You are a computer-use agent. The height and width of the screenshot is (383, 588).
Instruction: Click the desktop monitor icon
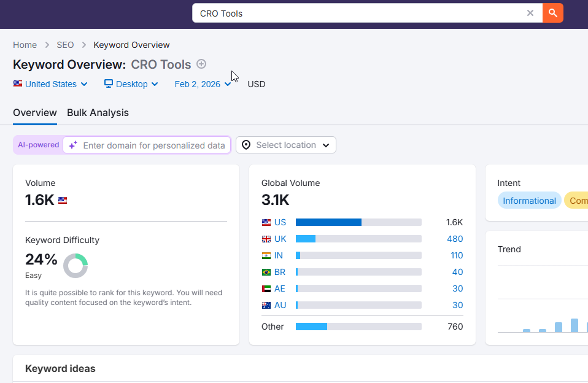click(109, 83)
